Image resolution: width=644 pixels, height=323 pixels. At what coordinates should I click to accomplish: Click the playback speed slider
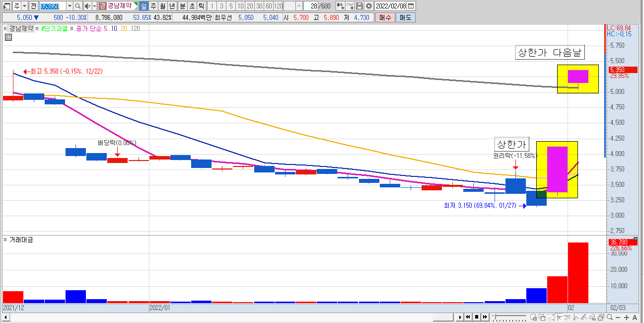click(x=509, y=317)
